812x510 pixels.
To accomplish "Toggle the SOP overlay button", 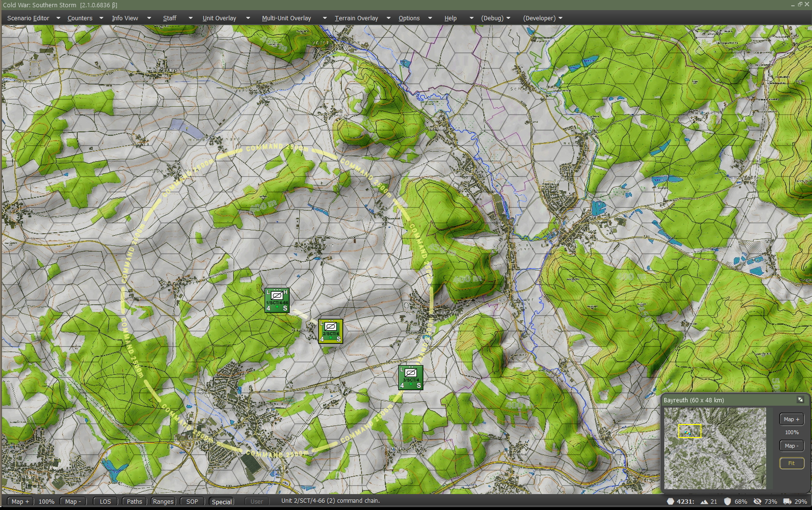I will (x=192, y=501).
